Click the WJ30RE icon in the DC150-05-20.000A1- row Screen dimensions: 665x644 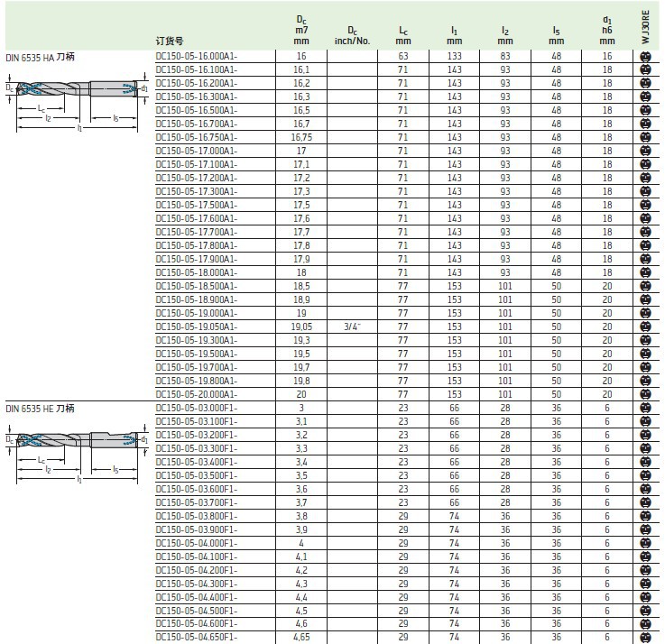pos(644,394)
